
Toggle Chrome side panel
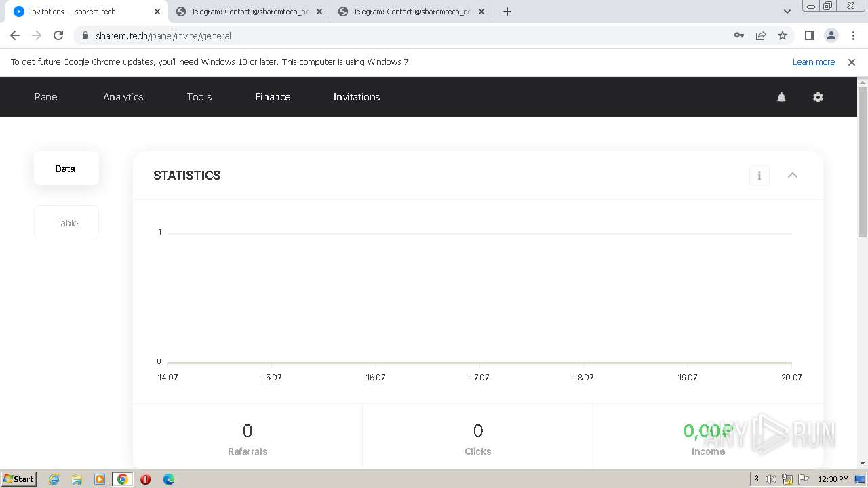(809, 35)
